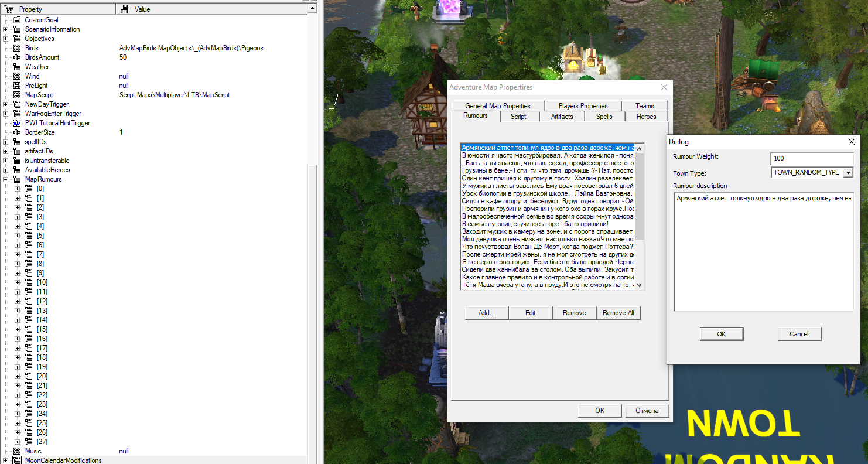Click the icon of rumour entry [0]

pyautogui.click(x=29, y=189)
